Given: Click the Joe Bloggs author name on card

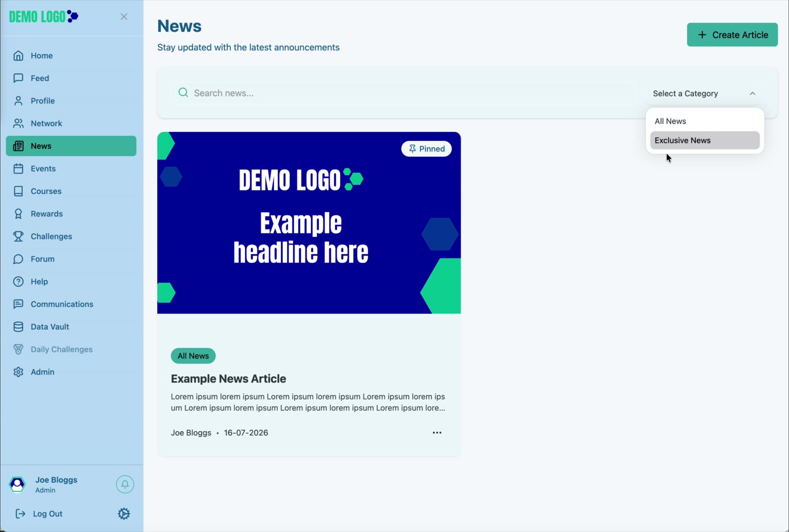Looking at the screenshot, I should [x=191, y=433].
